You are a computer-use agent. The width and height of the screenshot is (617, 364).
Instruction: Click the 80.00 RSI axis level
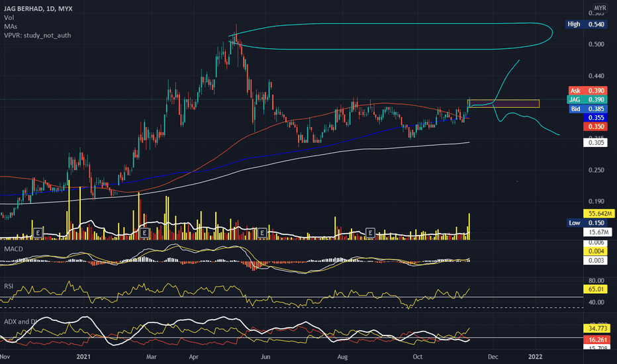596,281
